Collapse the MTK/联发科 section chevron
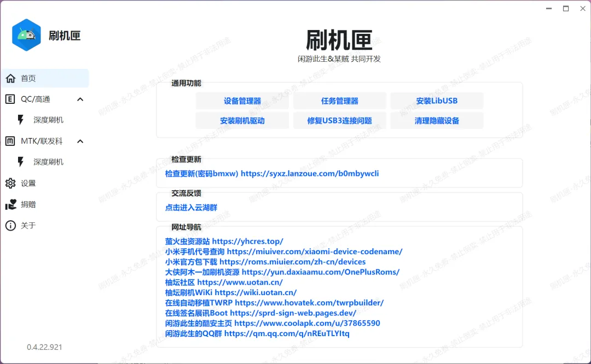The height and width of the screenshot is (364, 591). coord(80,142)
